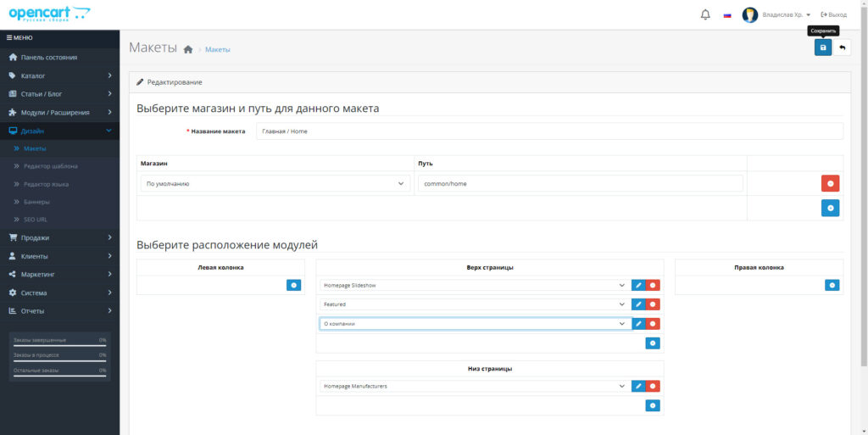Screen dimensions: 868x435
Task: Add module to Левая колонка
Action: (x=293, y=285)
